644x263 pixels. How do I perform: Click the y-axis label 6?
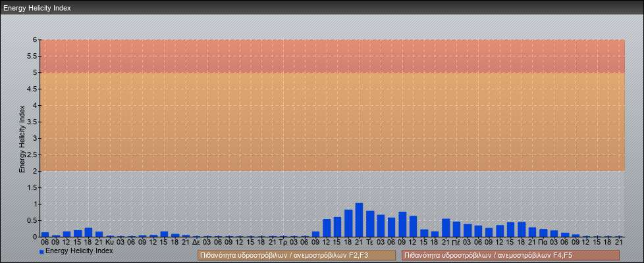(34, 39)
